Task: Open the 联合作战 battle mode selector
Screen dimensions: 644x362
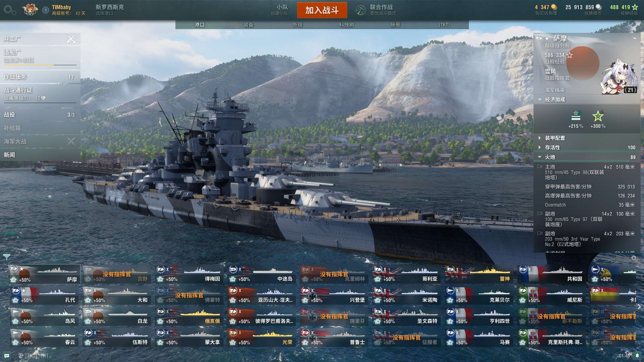Action: pyautogui.click(x=376, y=10)
